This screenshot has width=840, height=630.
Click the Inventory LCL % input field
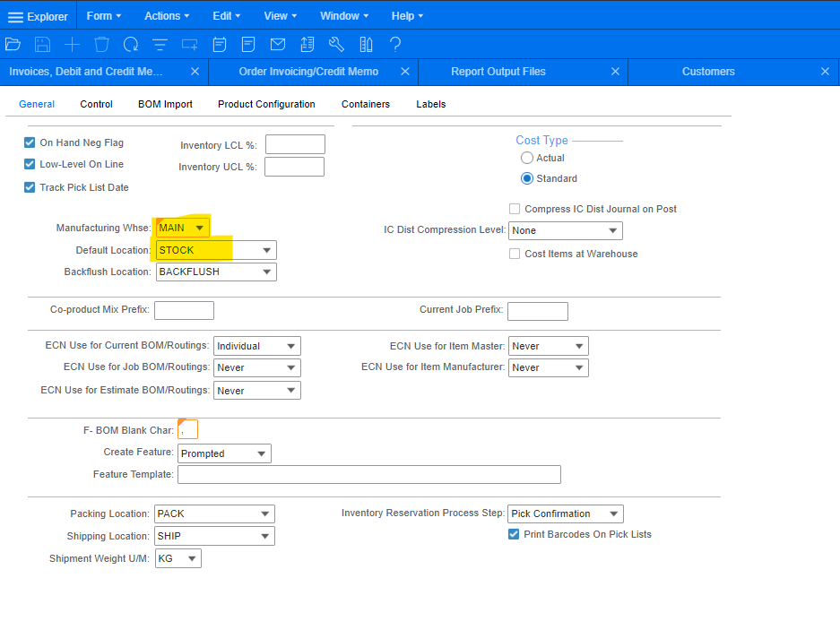coord(295,144)
